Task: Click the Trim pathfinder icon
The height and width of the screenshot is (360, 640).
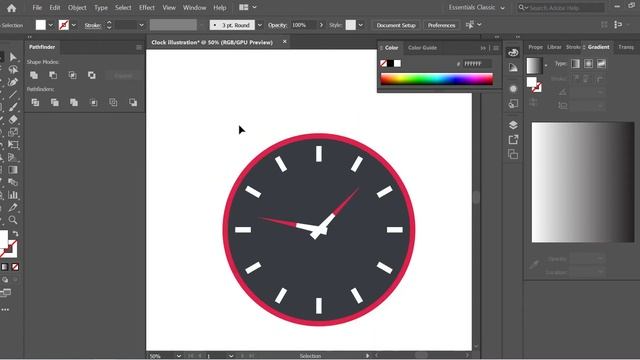Action: pyautogui.click(x=55, y=102)
